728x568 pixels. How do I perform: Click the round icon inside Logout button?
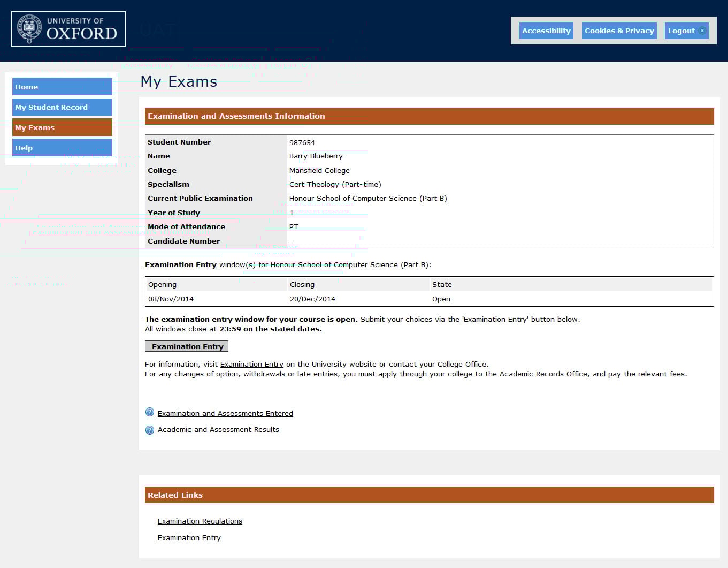point(702,31)
